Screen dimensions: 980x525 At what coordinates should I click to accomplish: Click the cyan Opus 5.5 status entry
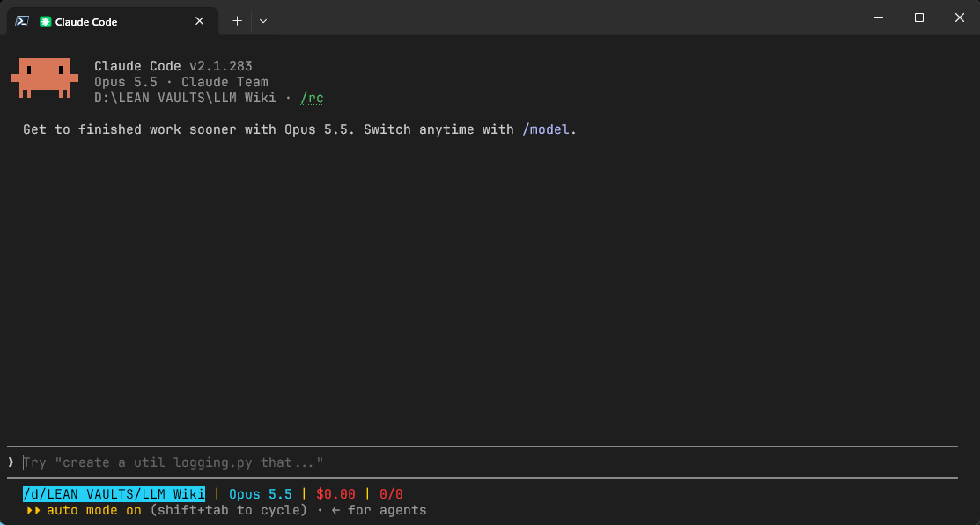coord(261,494)
